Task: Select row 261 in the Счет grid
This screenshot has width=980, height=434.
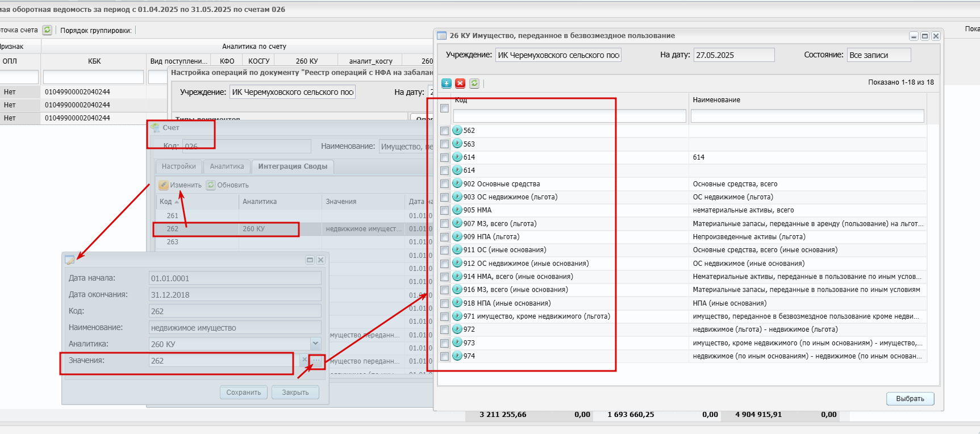Action: tap(294, 216)
